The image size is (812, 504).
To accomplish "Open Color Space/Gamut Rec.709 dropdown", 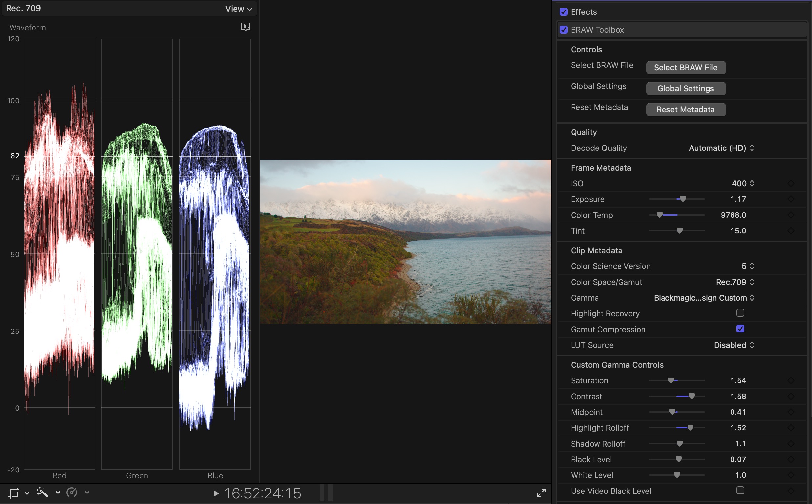I will click(x=735, y=282).
